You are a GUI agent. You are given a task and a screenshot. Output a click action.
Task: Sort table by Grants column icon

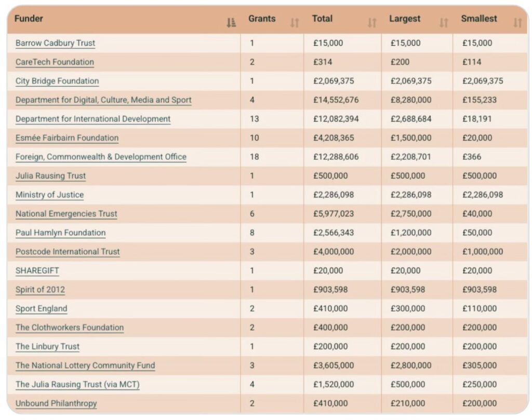tap(295, 22)
